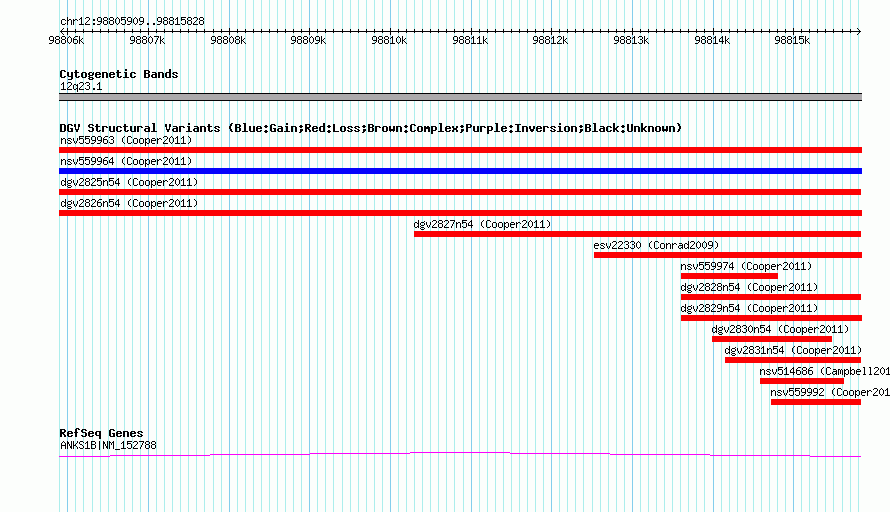Click the 98813k ruler tick label
Screen dimensions: 890x512
coord(631,40)
